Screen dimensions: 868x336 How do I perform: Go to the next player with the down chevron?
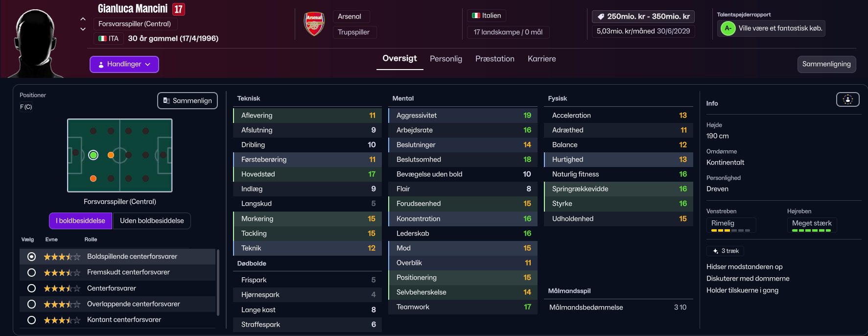point(83,29)
